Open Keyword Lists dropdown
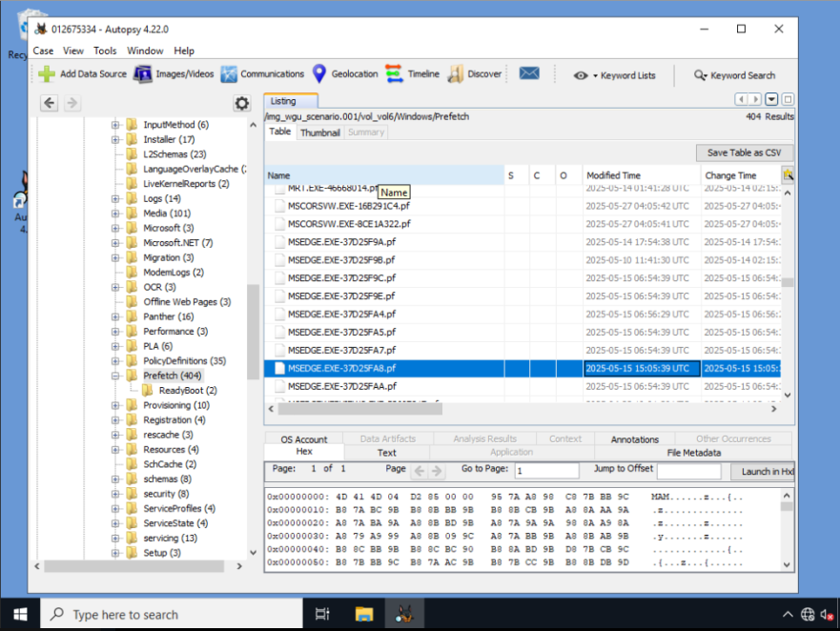The height and width of the screenshot is (631, 840). point(614,75)
